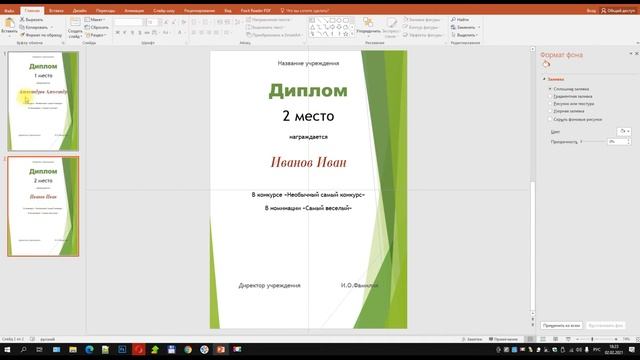Open Google Chrome from the taskbar
This screenshot has width=640, height=360.
coord(188,350)
